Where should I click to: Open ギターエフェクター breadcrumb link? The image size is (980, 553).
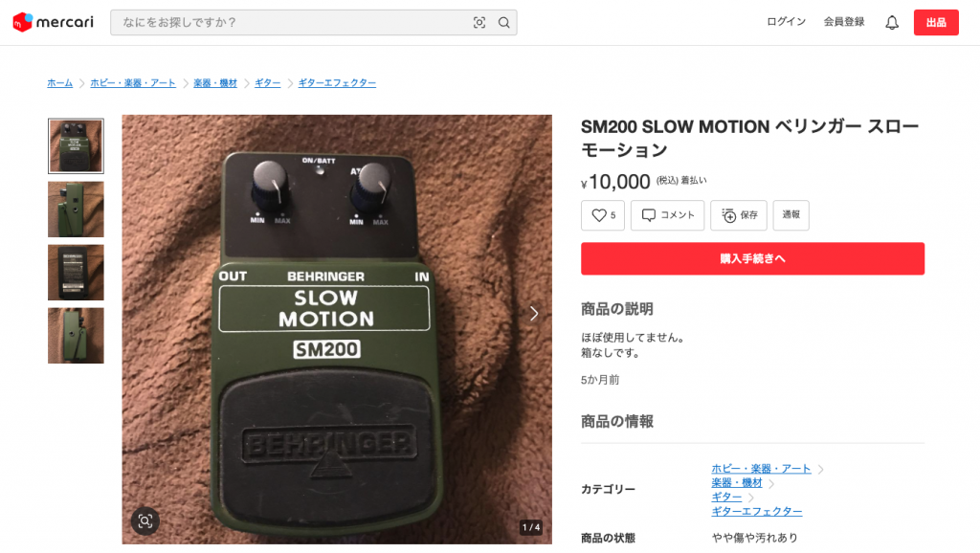pos(337,83)
